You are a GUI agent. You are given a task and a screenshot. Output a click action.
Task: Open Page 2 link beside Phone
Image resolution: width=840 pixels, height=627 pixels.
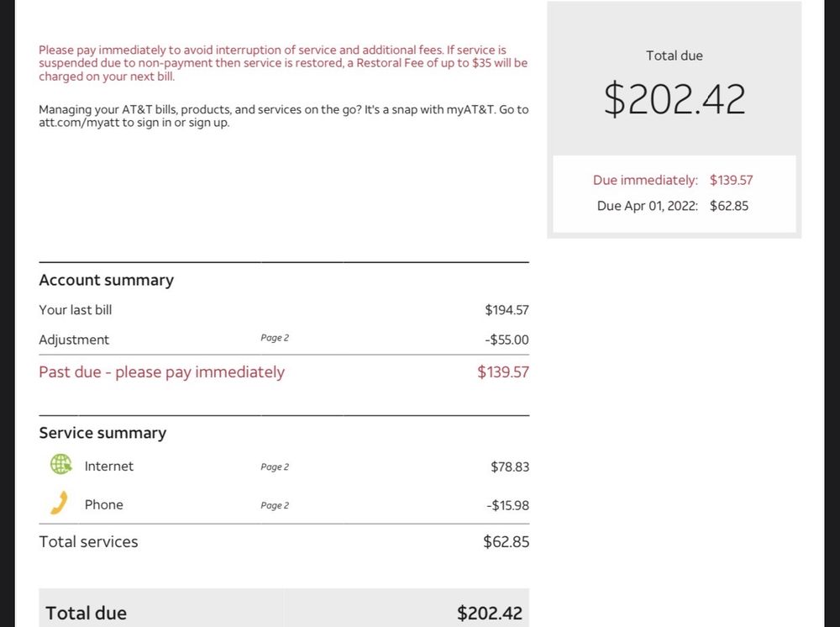274,506
